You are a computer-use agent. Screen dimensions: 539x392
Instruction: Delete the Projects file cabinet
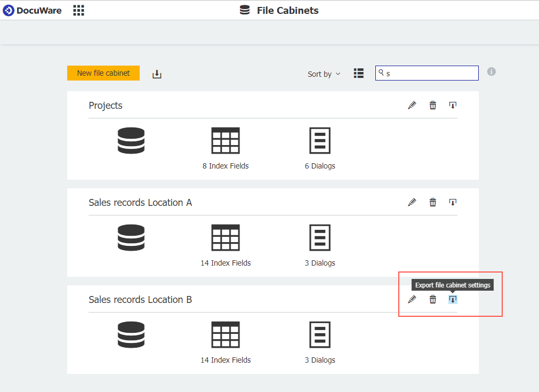[432, 105]
